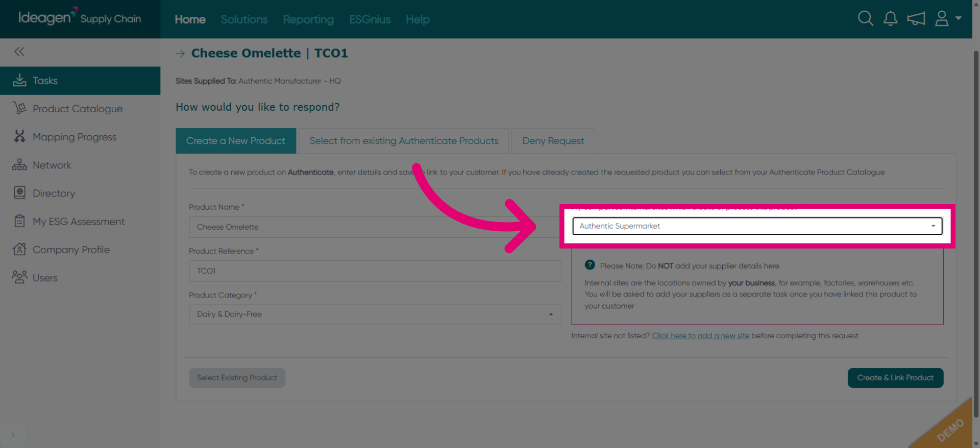Click the Tasks download-tray icon

pyautogui.click(x=19, y=80)
